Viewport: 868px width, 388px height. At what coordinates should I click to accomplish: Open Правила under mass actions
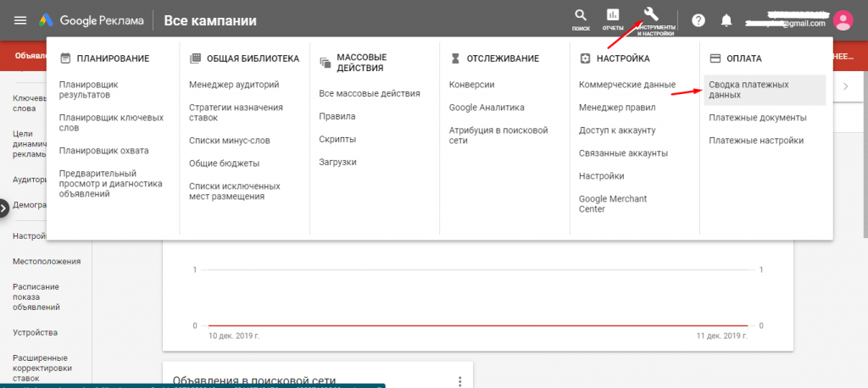tap(337, 116)
